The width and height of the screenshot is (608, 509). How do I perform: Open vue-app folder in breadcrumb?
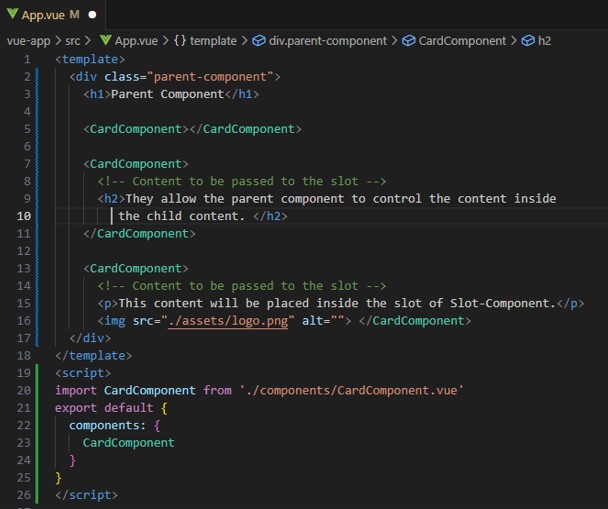(29, 41)
